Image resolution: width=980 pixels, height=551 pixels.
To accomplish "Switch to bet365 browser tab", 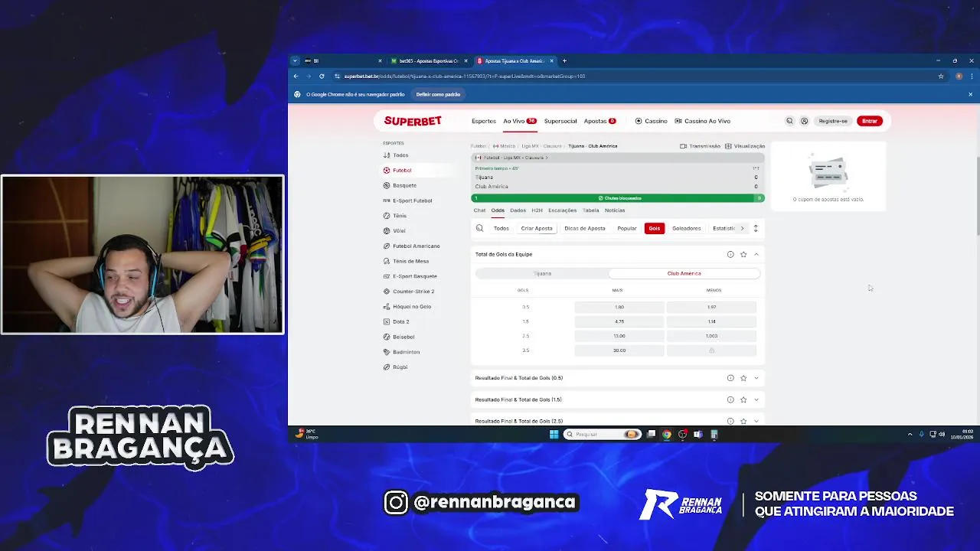I will 427,60.
